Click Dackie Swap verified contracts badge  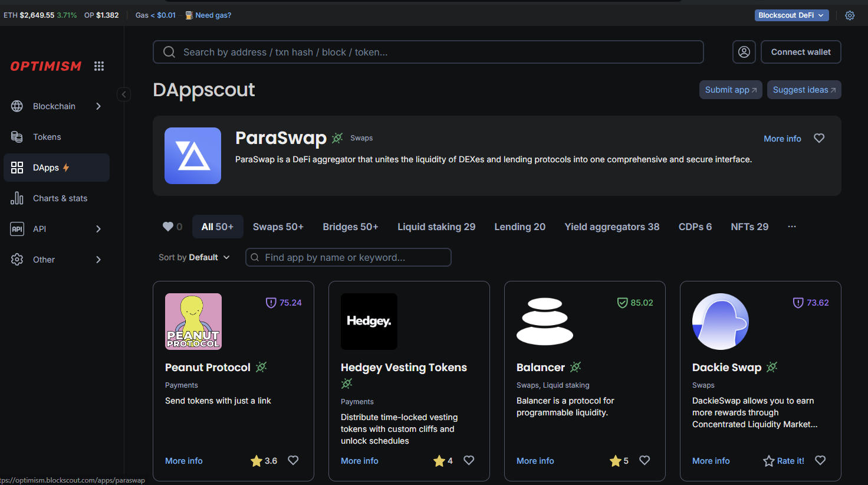tap(772, 367)
